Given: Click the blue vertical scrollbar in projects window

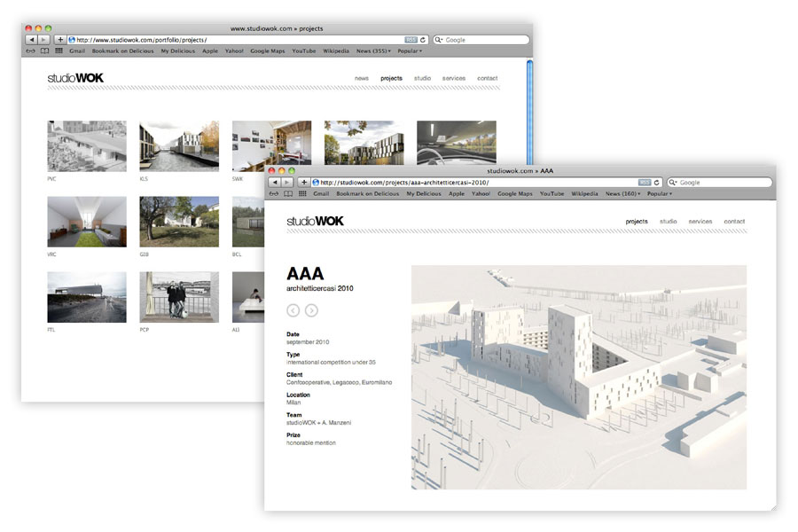Looking at the screenshot, I should tap(529, 89).
